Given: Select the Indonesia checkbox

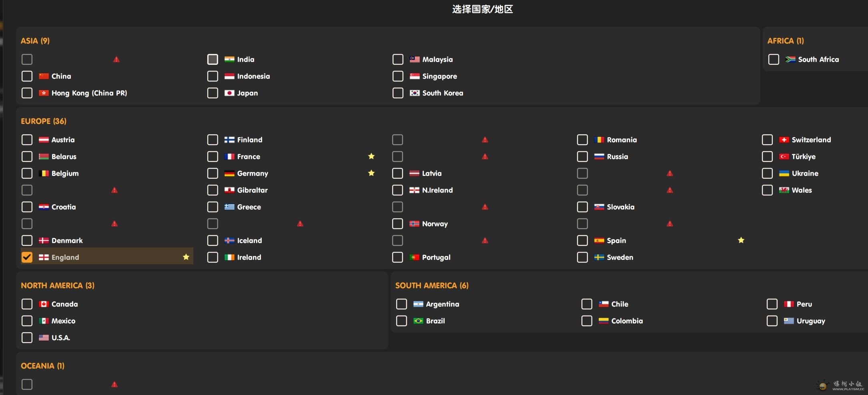Looking at the screenshot, I should click(x=212, y=76).
